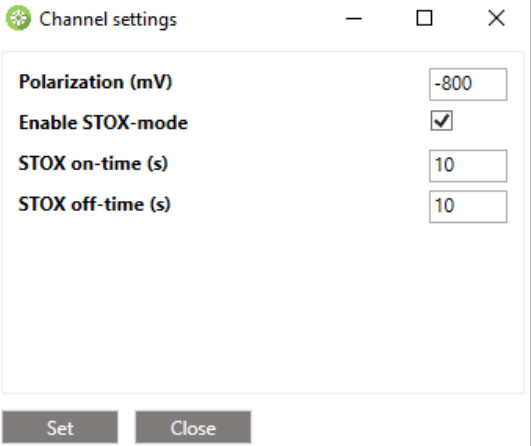Click blank area right of the Close button

[389, 427]
